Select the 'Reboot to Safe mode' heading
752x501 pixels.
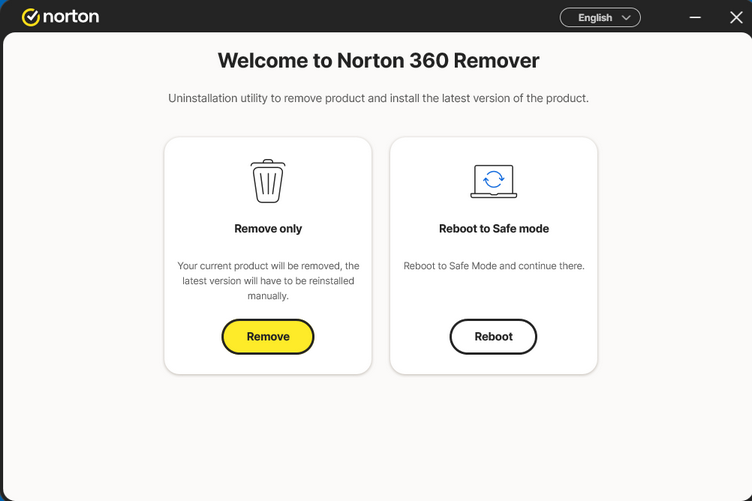(493, 229)
